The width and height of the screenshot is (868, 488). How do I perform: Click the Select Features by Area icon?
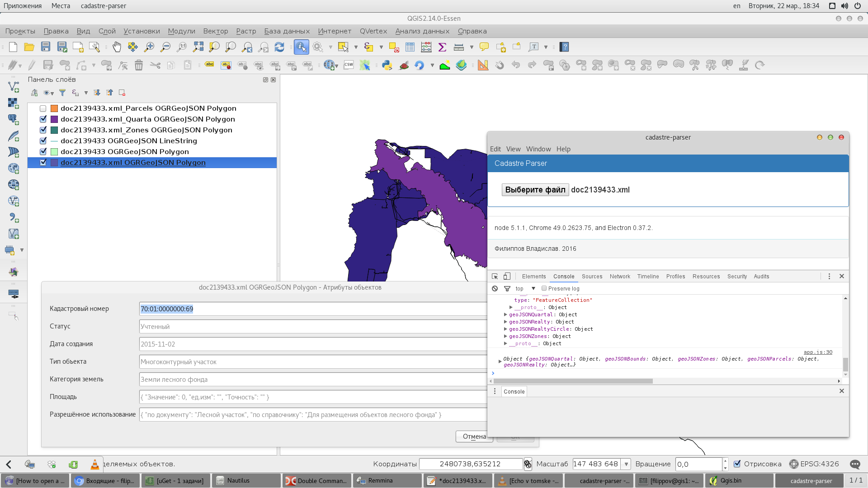344,47
